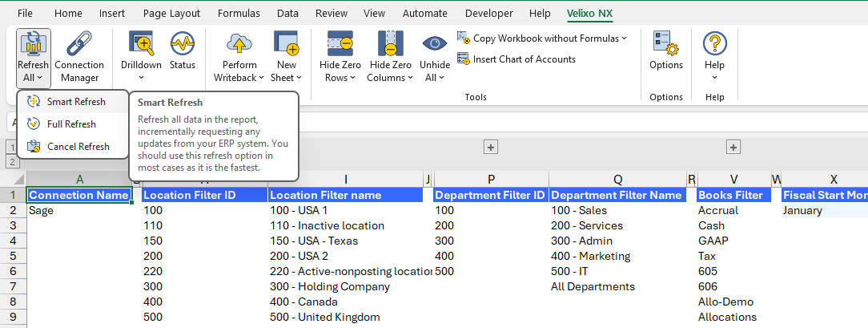Expand the Perform Writeback dropdown arrow
868x328 pixels.
[261, 78]
